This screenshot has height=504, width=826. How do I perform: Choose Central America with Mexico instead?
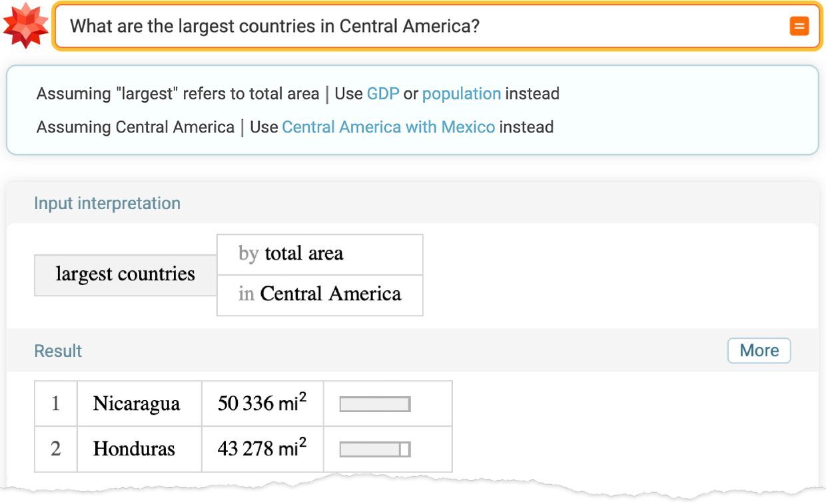tap(388, 126)
